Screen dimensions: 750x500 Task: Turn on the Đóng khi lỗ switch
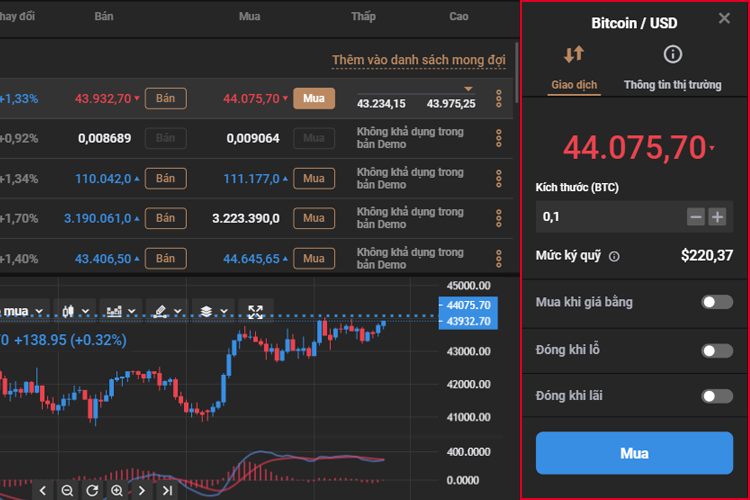(716, 350)
